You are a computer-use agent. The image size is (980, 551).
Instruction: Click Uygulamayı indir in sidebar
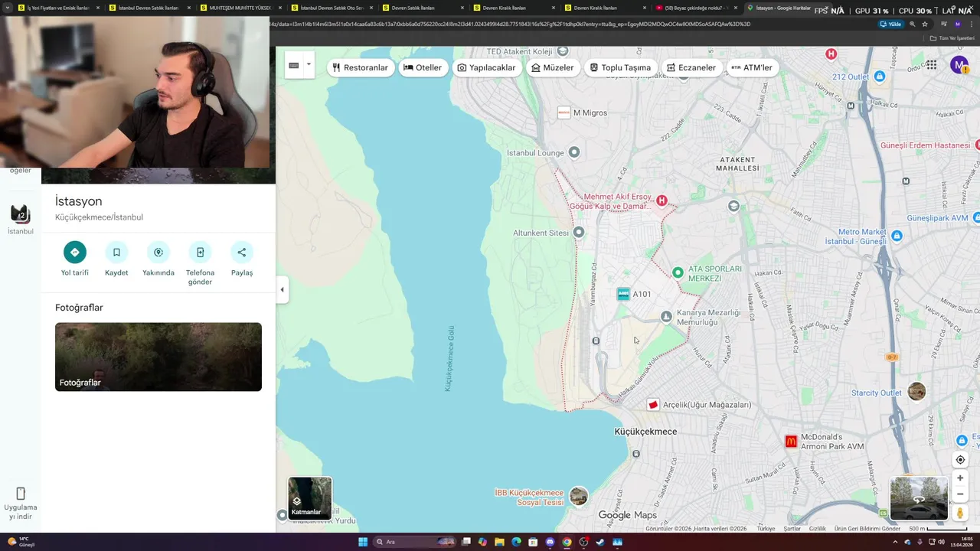pos(21,504)
